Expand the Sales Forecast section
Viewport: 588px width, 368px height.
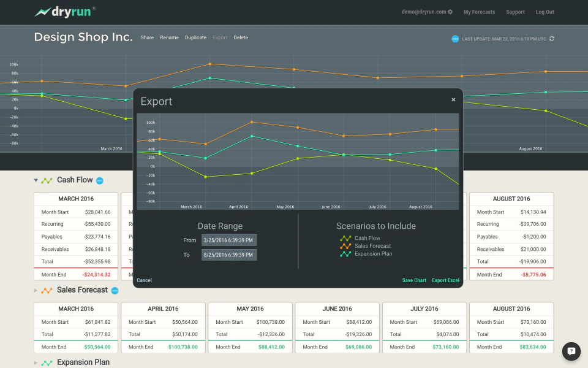pos(36,291)
